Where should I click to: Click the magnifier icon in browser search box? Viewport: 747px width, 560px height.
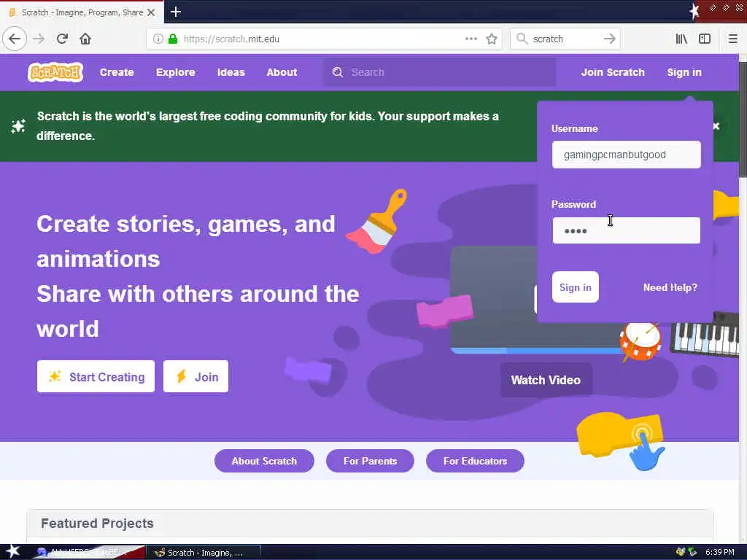(x=522, y=39)
